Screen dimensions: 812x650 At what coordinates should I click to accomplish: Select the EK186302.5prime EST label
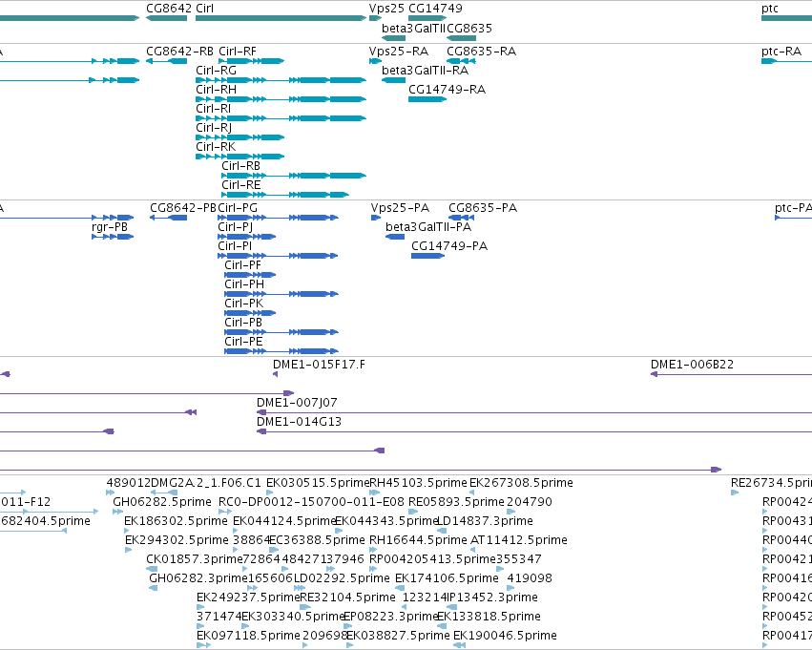pos(177,521)
